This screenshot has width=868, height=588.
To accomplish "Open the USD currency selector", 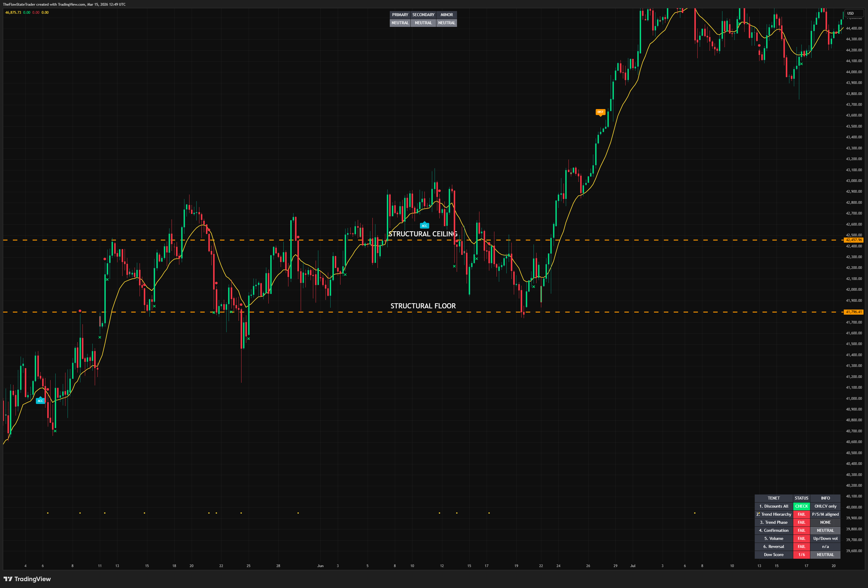I will [x=855, y=13].
